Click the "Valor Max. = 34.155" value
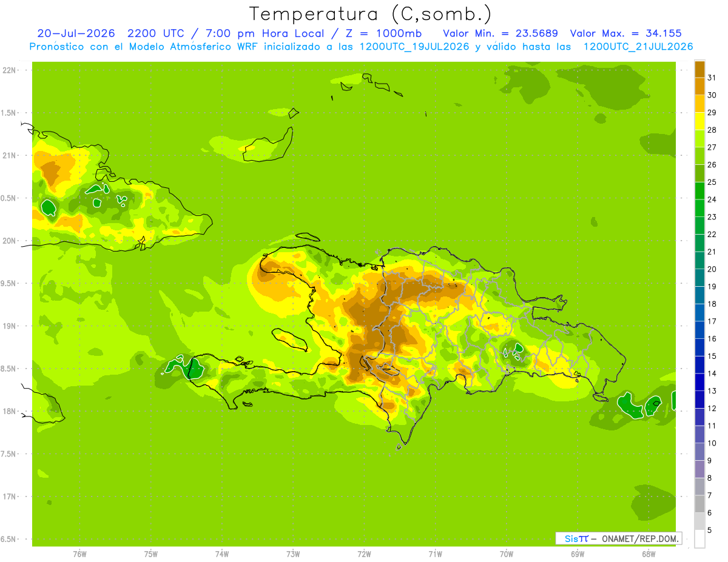This screenshot has height=562, width=728. tap(625, 33)
